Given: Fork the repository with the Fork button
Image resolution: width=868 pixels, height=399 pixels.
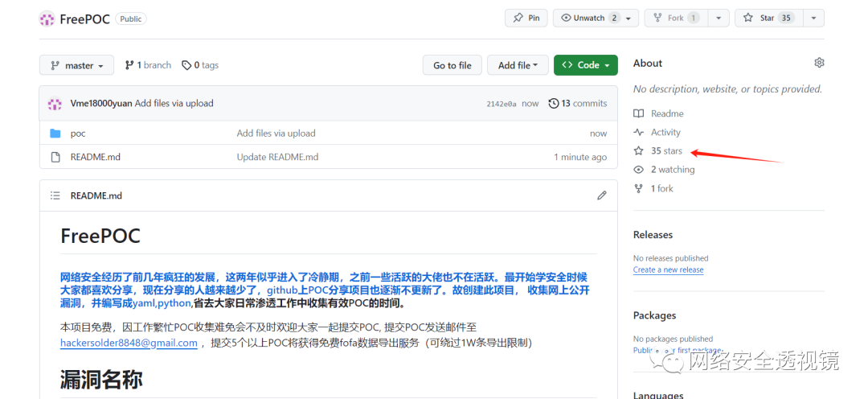Looking at the screenshot, I should [x=676, y=18].
